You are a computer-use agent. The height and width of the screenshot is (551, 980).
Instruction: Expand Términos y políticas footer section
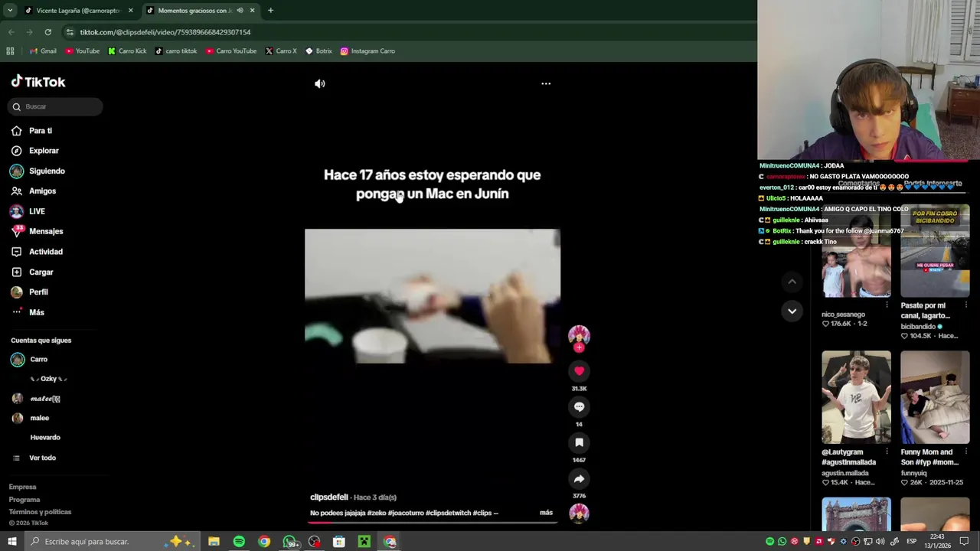pyautogui.click(x=40, y=512)
